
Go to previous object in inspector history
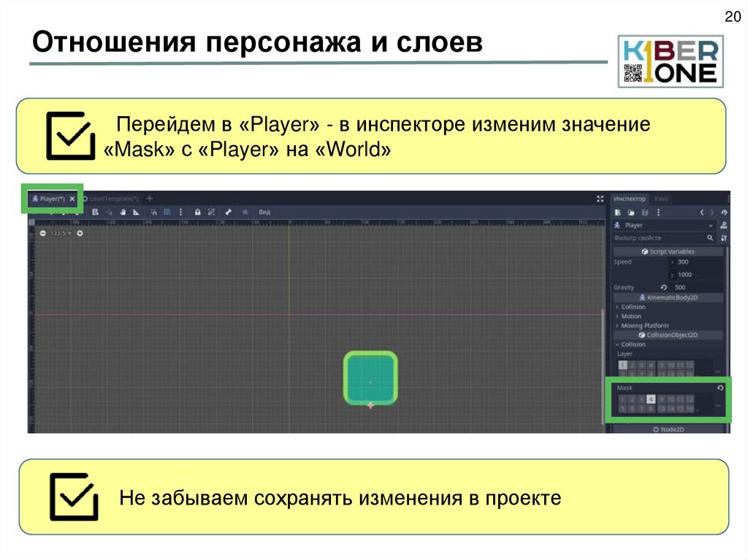coord(702,212)
